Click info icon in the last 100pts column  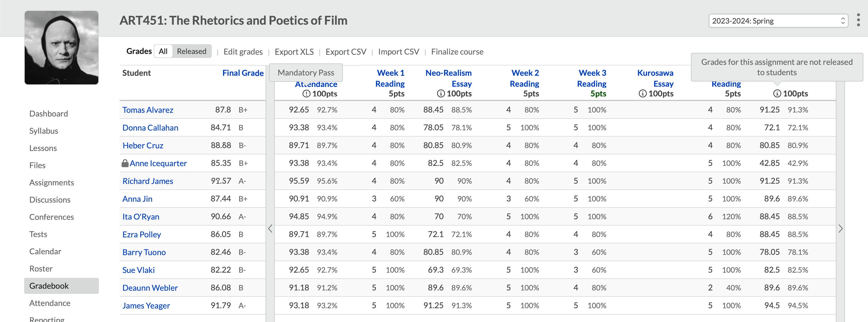coord(777,94)
